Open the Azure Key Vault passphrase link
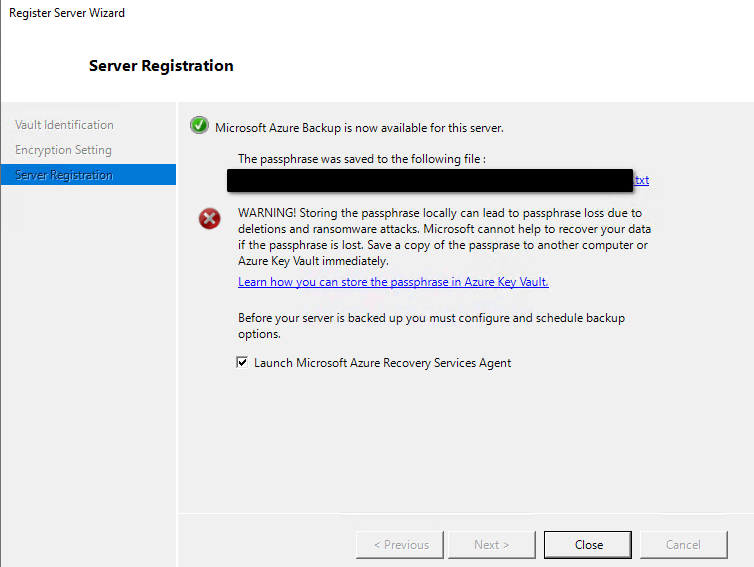Image resolution: width=754 pixels, height=567 pixels. 393,282
